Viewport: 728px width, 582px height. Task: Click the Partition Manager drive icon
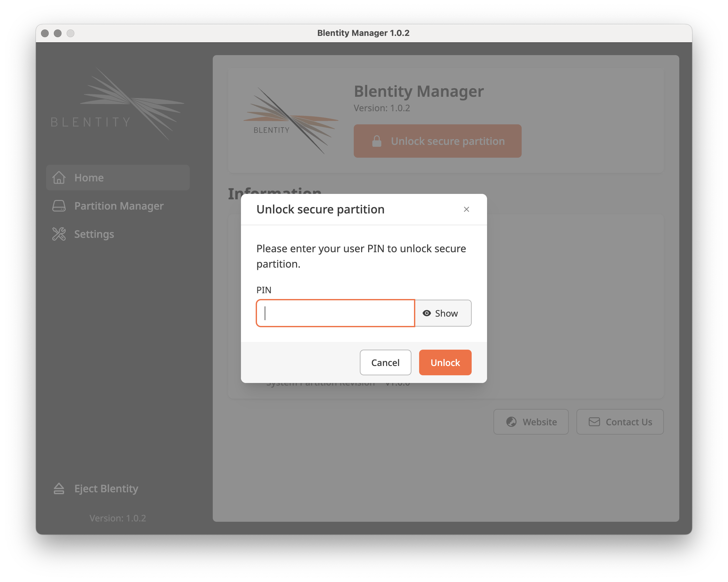pos(59,206)
